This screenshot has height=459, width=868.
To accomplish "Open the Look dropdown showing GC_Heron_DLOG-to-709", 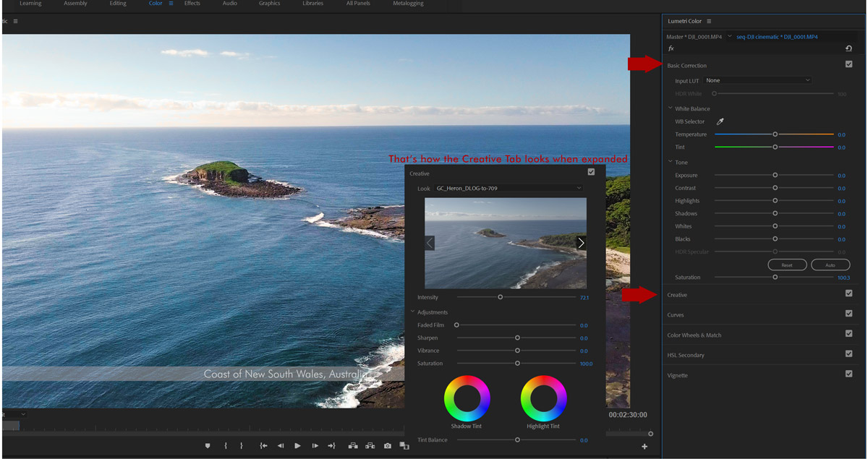I will point(506,187).
